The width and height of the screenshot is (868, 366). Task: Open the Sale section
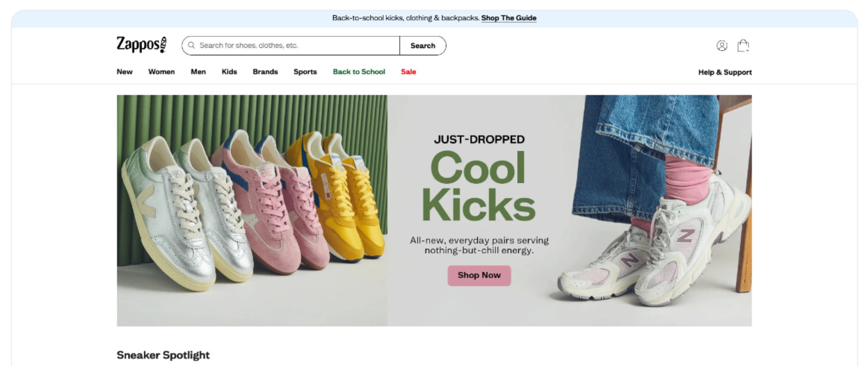click(x=408, y=72)
